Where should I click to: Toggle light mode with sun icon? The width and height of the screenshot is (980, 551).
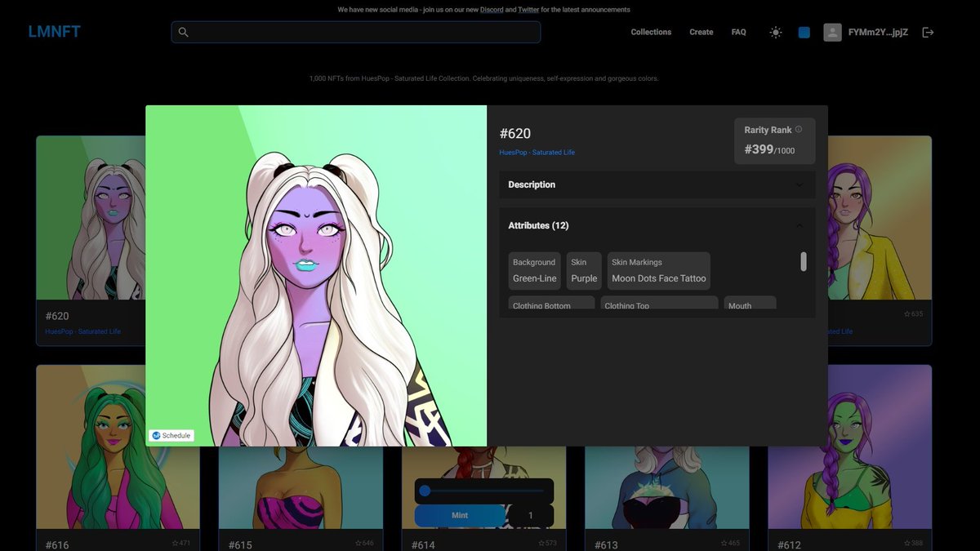pos(776,32)
